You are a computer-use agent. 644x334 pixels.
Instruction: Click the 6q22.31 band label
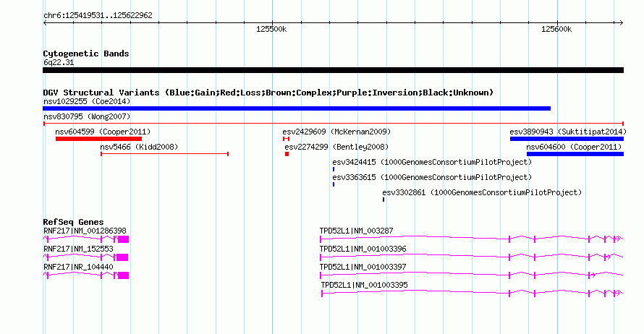click(59, 62)
